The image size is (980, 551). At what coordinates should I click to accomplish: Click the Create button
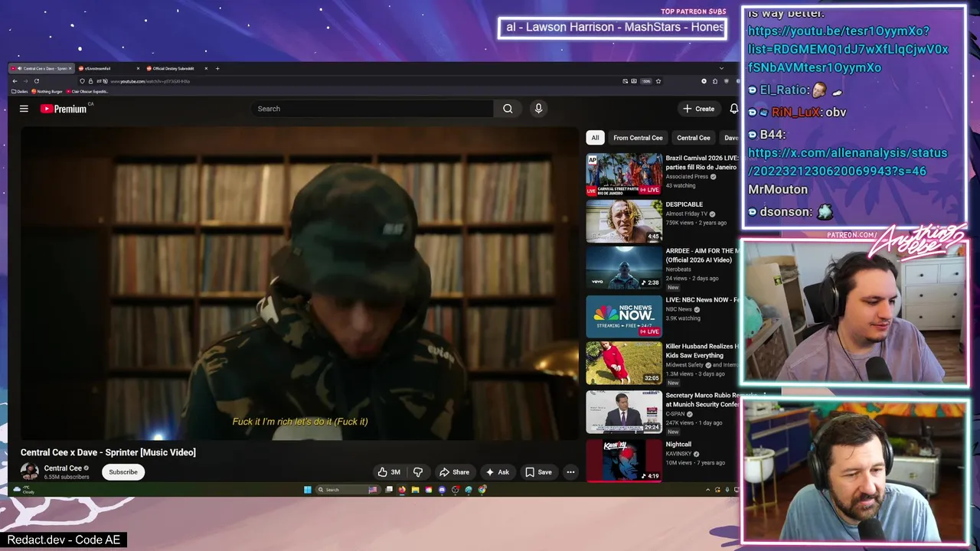pyautogui.click(x=699, y=109)
